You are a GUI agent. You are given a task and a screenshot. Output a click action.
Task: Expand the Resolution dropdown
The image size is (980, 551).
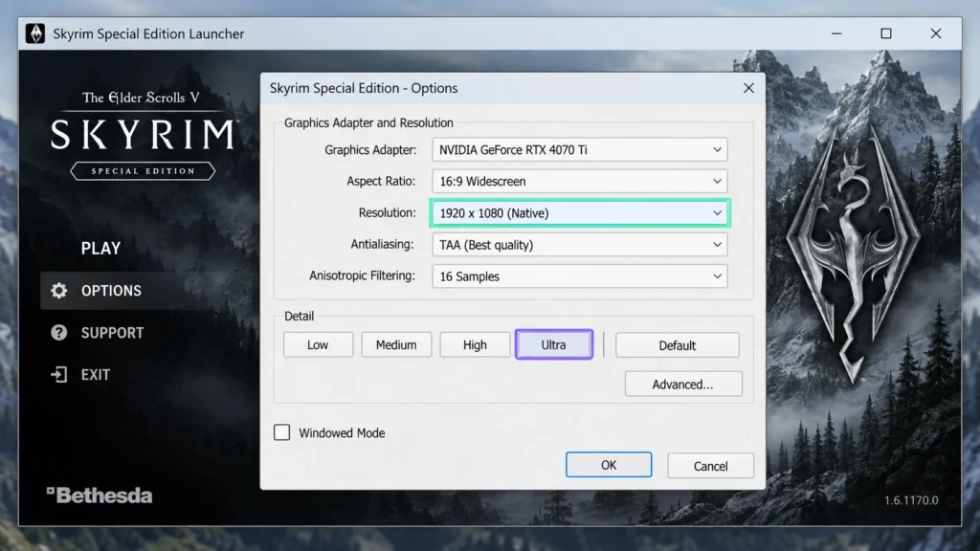[x=579, y=213]
